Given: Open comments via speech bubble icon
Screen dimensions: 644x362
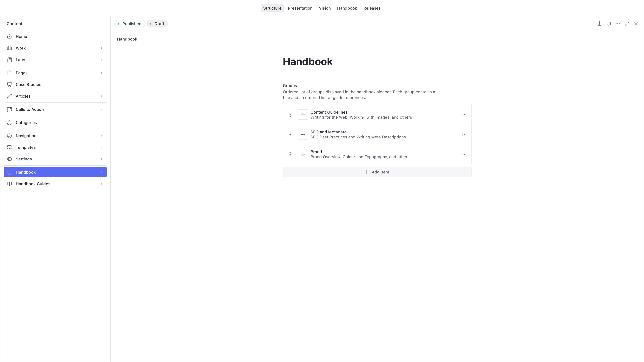Looking at the screenshot, I should pyautogui.click(x=608, y=24).
